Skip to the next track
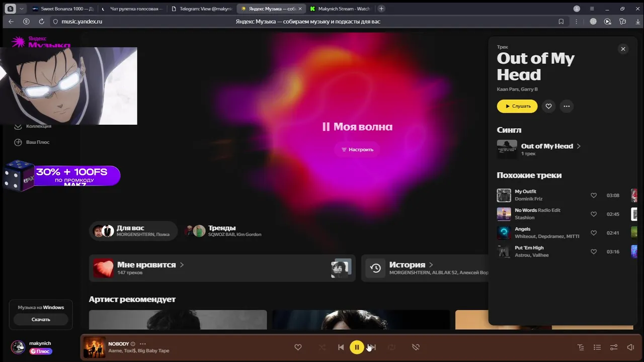Viewport: 644px width, 362px height. coord(372,347)
